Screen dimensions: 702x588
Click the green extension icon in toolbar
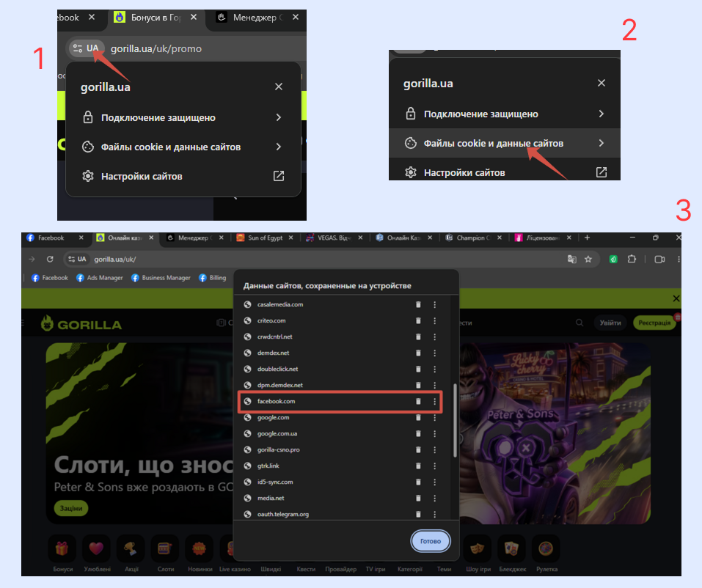(x=613, y=259)
